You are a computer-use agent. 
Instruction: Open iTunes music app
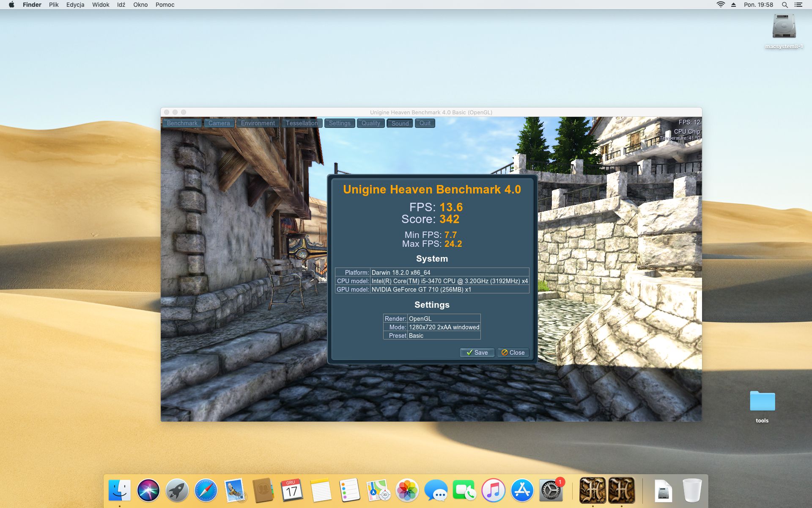pyautogui.click(x=493, y=491)
